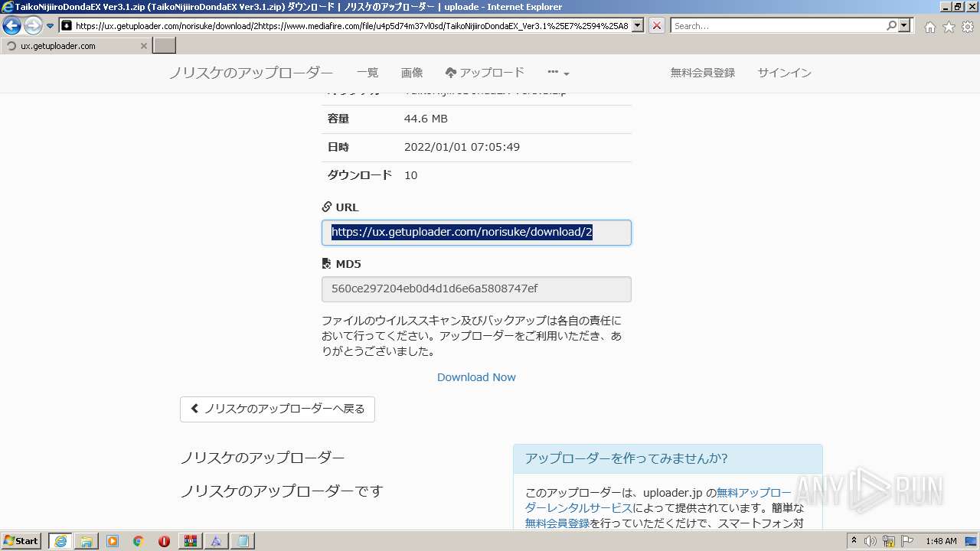Image resolution: width=980 pixels, height=551 pixels.
Task: Select the ux.getuploader.com tab
Action: [x=75, y=46]
